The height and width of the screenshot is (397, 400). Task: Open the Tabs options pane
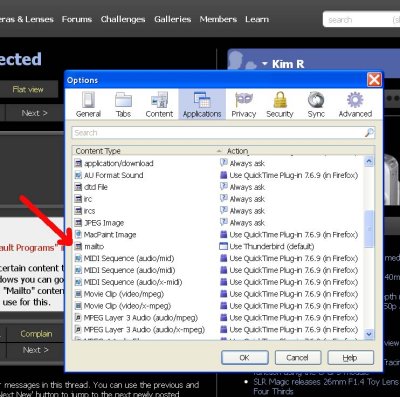coord(123,105)
